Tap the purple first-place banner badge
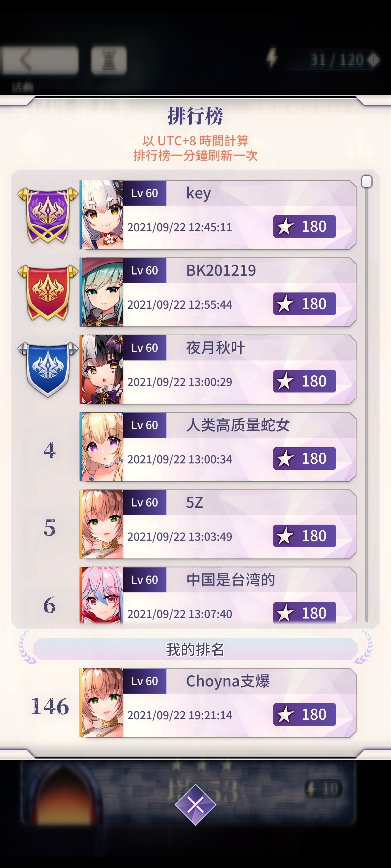 click(x=48, y=215)
